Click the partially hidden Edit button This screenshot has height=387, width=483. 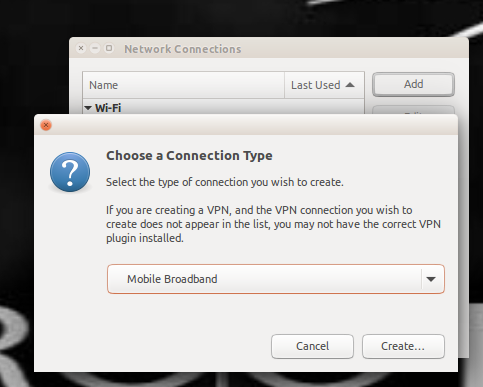(x=413, y=110)
